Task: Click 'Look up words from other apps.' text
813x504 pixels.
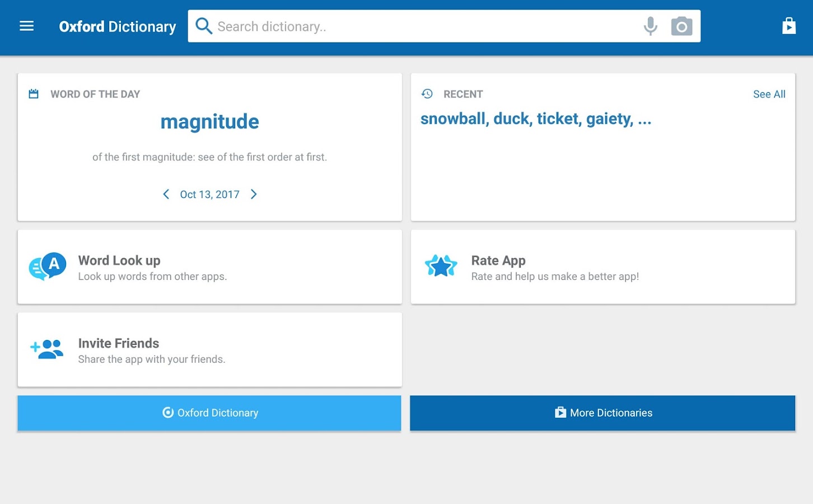Action: tap(152, 277)
